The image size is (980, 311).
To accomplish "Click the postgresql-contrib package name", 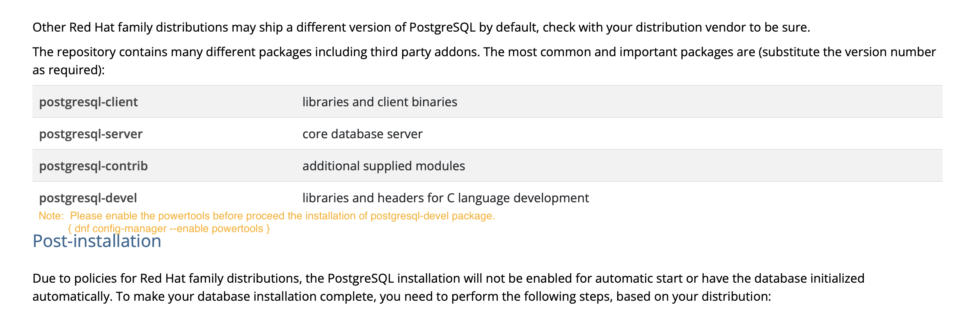I will coord(93,166).
